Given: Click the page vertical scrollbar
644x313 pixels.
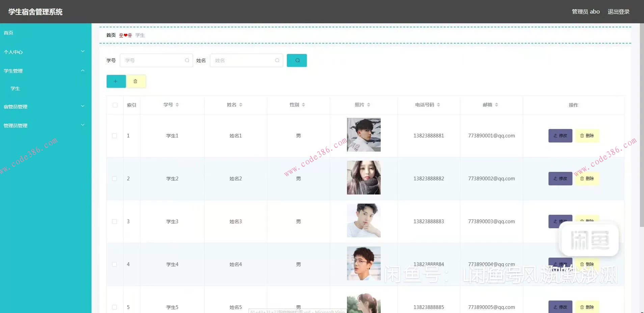Looking at the screenshot, I should click(x=642, y=125).
